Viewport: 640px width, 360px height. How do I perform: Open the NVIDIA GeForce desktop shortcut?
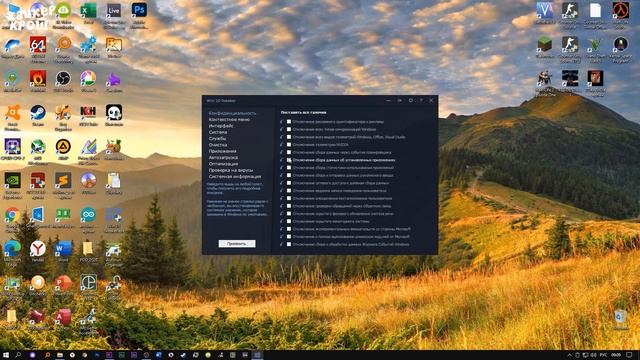pos(12,180)
